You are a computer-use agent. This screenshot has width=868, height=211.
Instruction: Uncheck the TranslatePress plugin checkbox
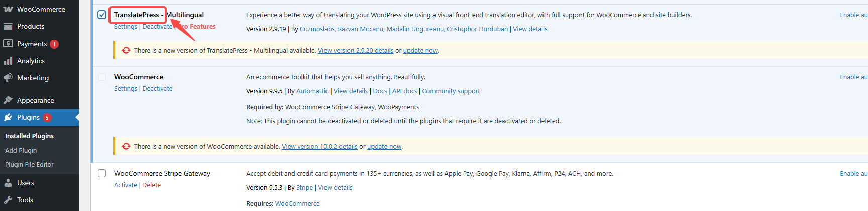tap(102, 15)
